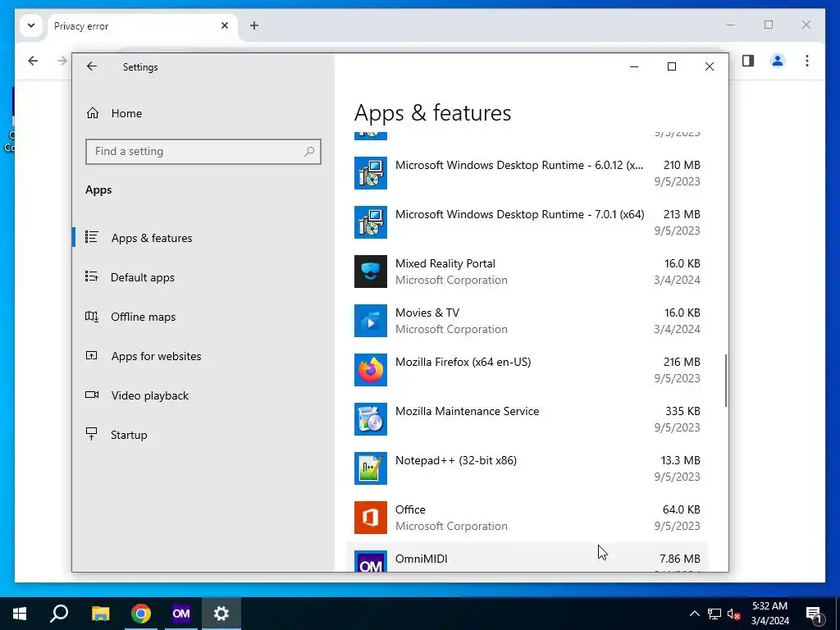Switch to Chrome from taskbar
Screen dimensions: 840x630
click(x=141, y=614)
